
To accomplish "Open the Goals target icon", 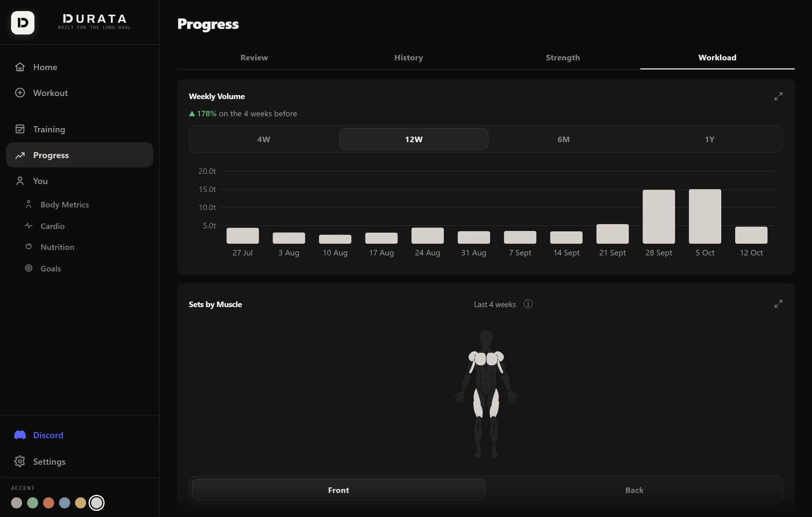I will [29, 268].
